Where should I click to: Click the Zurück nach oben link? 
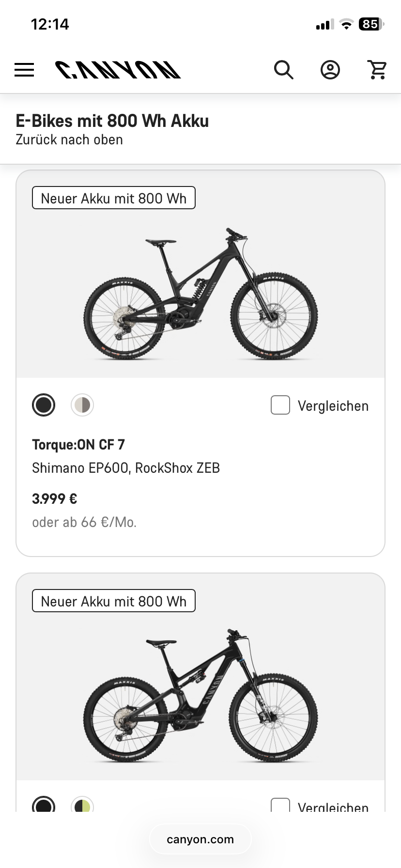69,139
